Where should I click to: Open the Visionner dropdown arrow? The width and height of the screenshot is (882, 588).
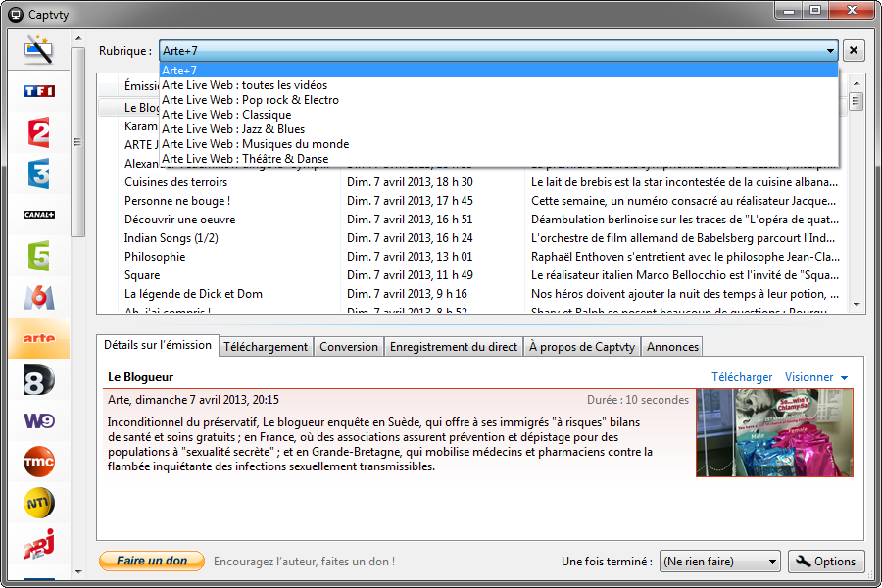[845, 378]
